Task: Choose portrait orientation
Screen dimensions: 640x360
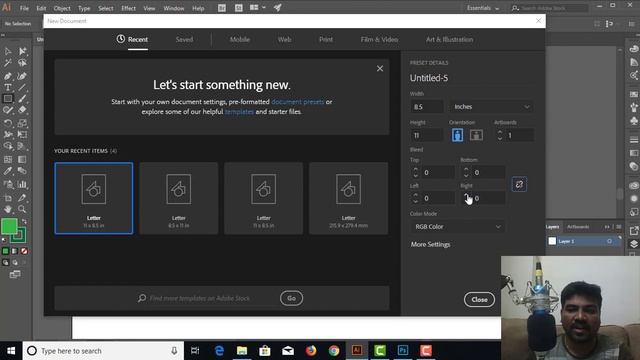Action: (458, 135)
